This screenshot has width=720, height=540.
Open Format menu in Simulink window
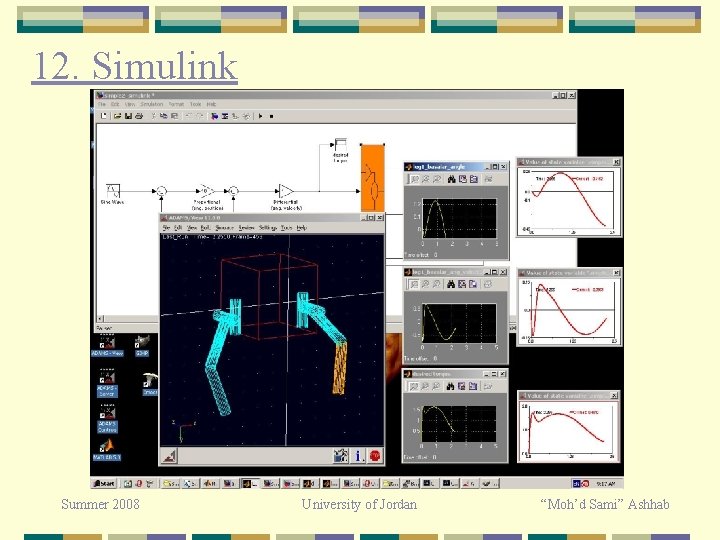176,104
